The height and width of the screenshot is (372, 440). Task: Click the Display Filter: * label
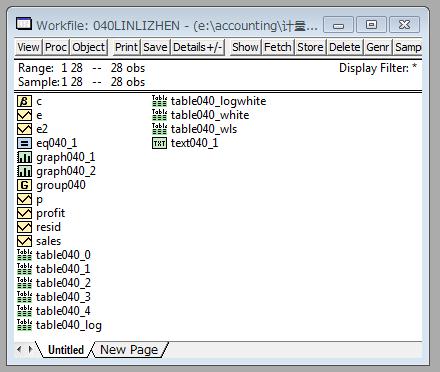pos(378,68)
